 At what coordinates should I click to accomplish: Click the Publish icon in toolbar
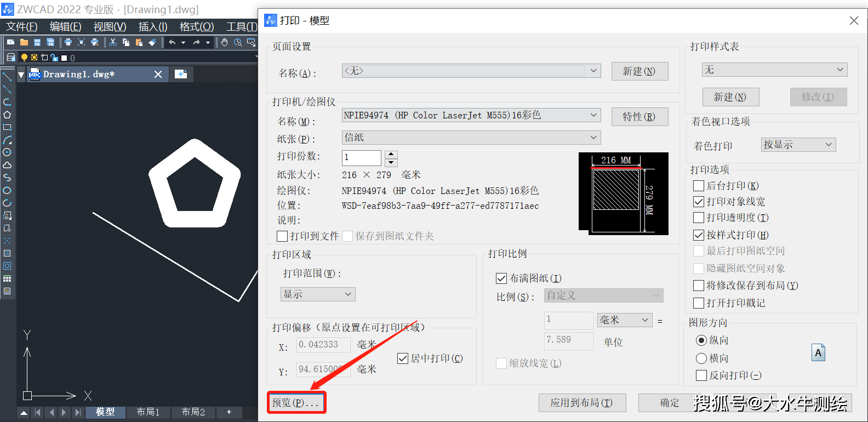95,42
